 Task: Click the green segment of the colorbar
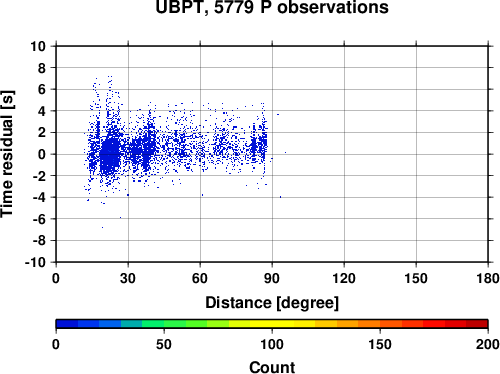(x=174, y=324)
